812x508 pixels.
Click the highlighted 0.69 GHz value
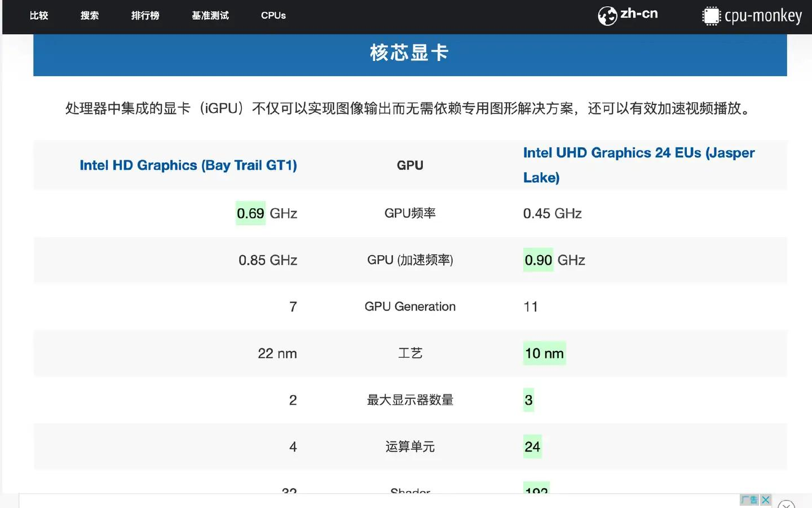tap(250, 213)
